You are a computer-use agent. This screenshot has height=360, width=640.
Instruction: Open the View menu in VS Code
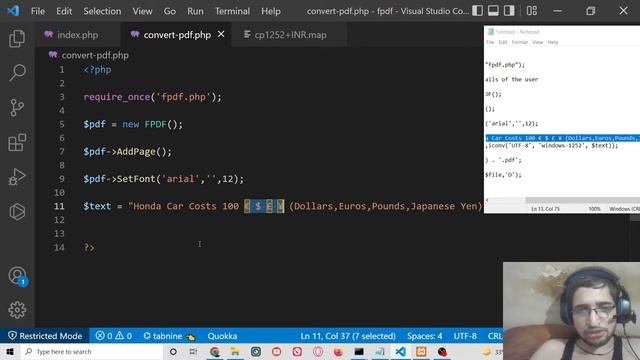click(x=142, y=11)
